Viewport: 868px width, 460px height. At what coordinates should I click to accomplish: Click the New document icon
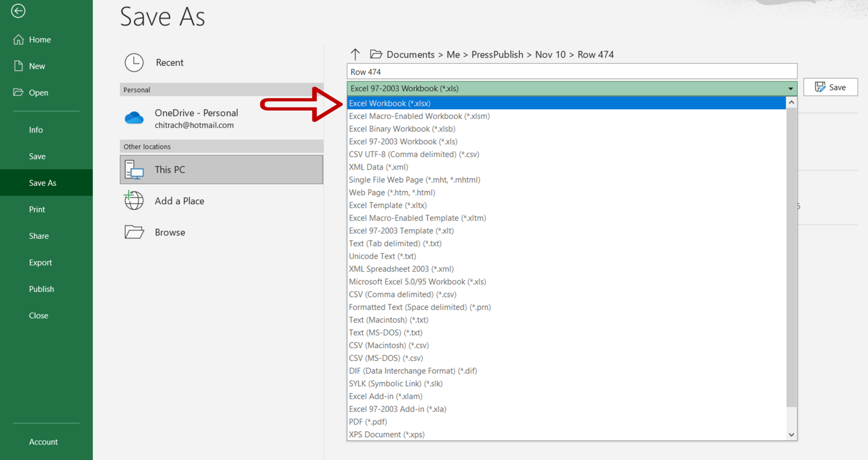(18, 66)
